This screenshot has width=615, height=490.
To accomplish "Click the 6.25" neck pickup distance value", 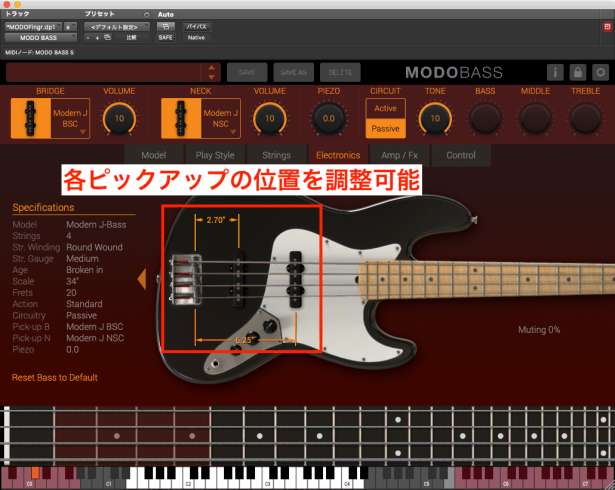I will point(243,340).
